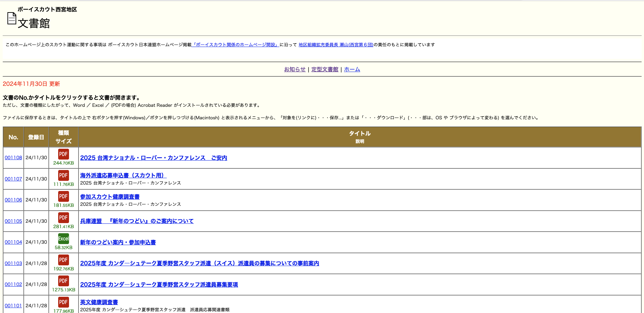Open document number 001108

point(13,158)
